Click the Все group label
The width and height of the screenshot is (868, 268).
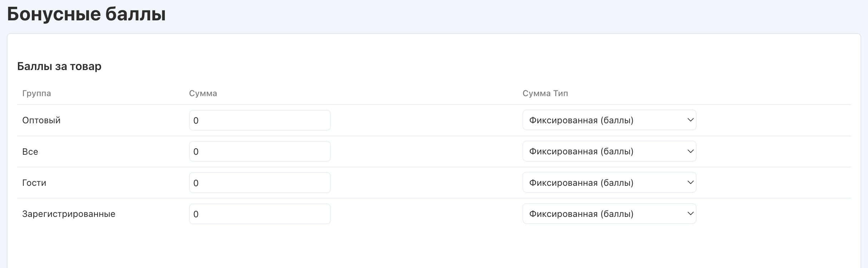tap(30, 152)
